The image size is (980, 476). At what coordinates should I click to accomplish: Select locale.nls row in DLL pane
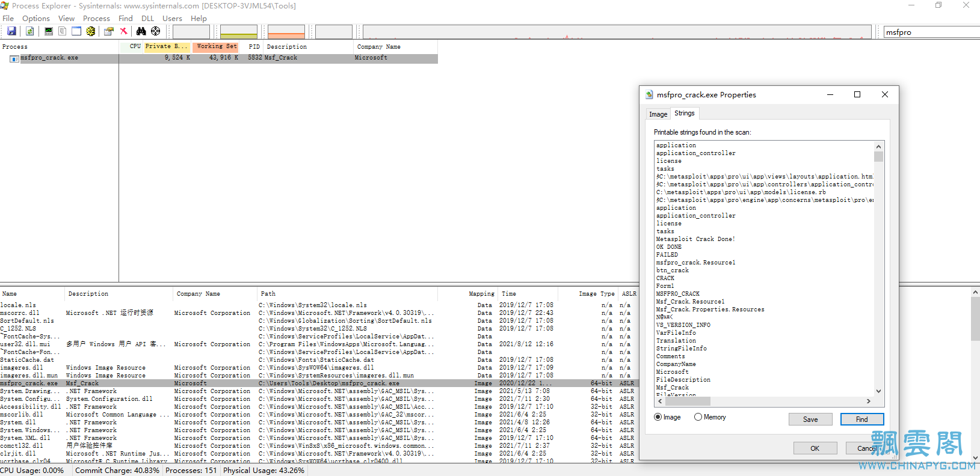click(x=319, y=305)
